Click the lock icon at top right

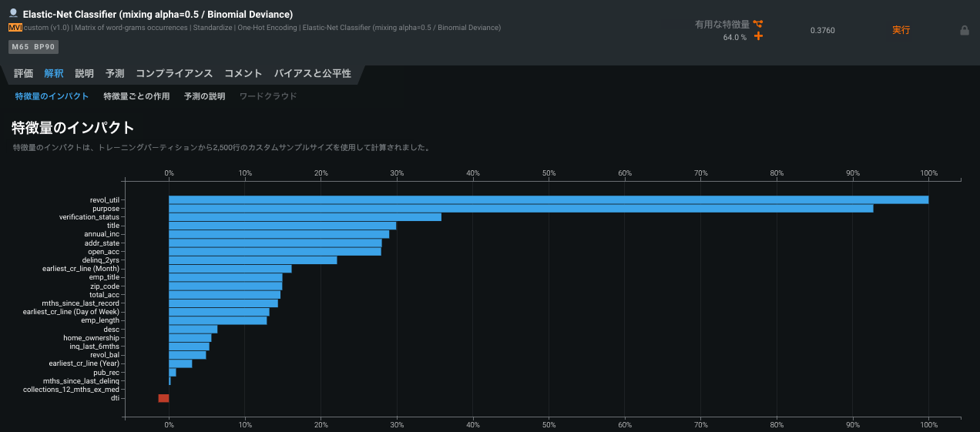pos(964,31)
